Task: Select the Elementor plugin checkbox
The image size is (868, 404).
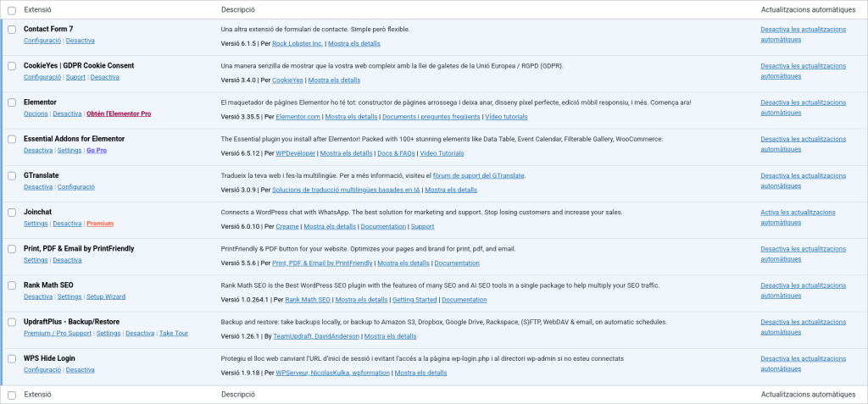Action: point(12,102)
